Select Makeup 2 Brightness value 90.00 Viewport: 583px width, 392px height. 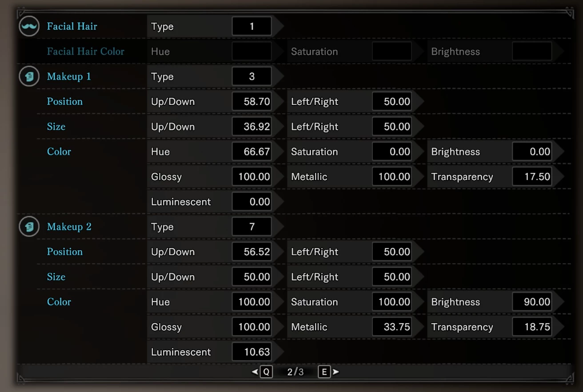[532, 302]
